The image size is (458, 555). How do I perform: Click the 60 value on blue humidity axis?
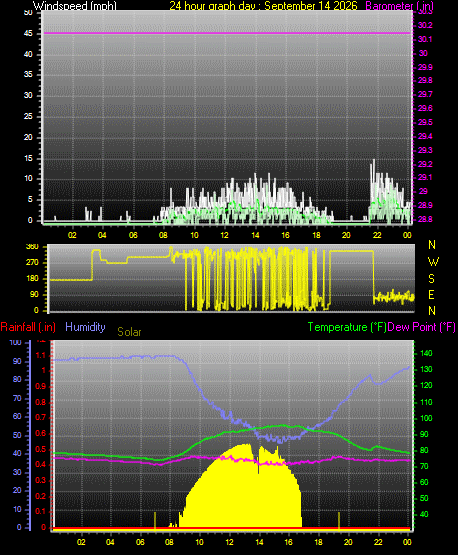click(x=17, y=416)
